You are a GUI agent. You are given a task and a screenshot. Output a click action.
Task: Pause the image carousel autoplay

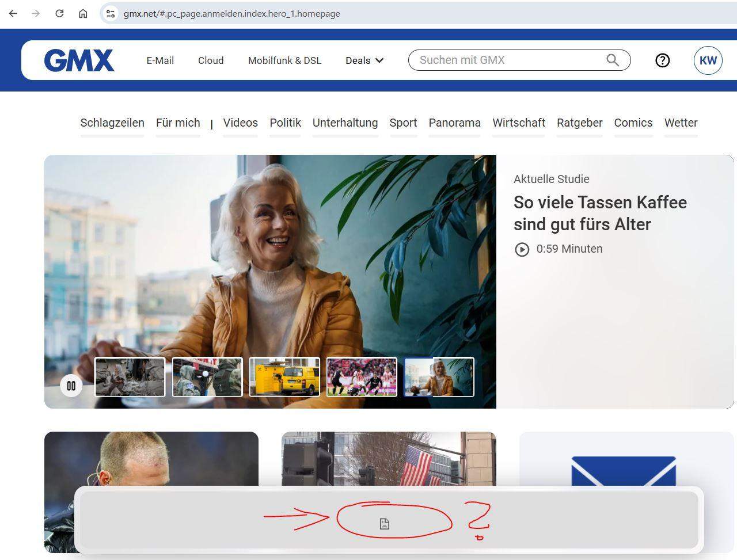(71, 386)
